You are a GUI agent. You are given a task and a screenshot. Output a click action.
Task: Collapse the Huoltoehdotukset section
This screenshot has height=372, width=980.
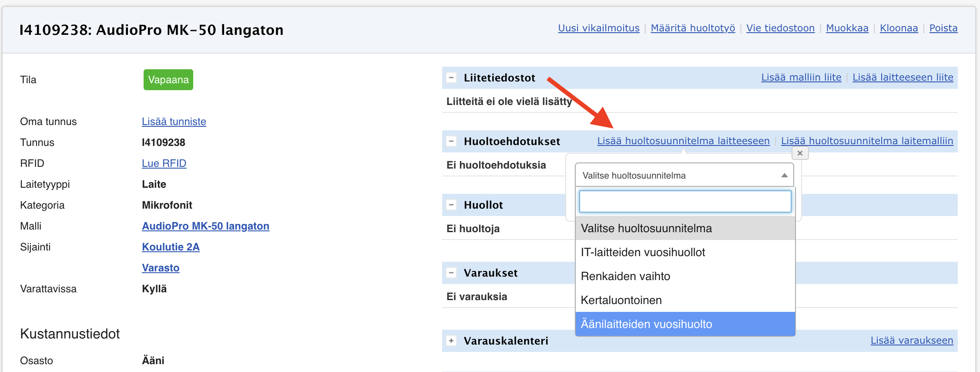point(451,142)
